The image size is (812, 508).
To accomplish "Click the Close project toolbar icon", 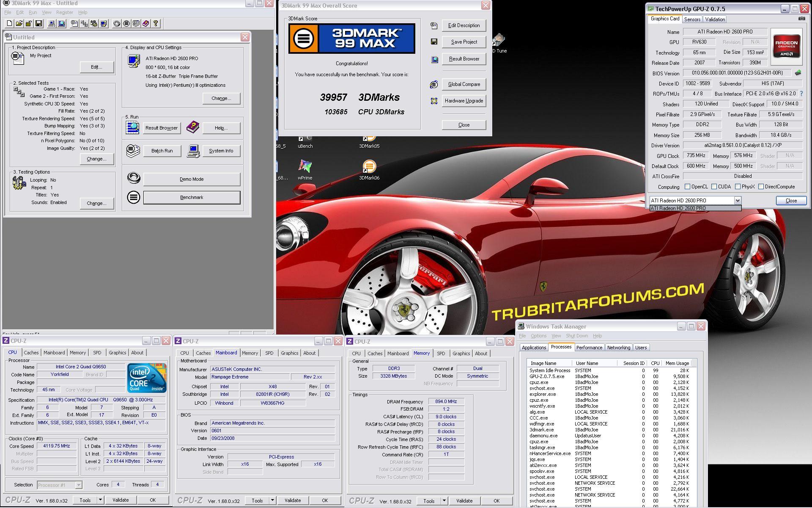I will tap(29, 24).
